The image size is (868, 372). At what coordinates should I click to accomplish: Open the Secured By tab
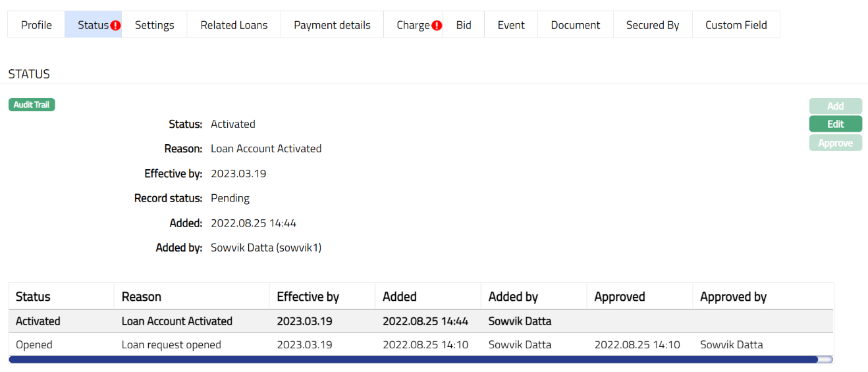click(652, 25)
